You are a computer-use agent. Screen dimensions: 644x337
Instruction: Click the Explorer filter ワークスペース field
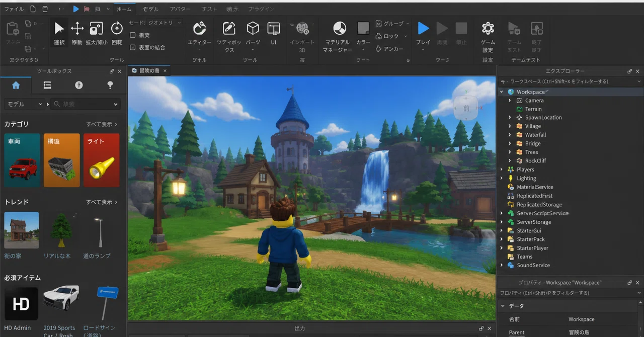[570, 81]
